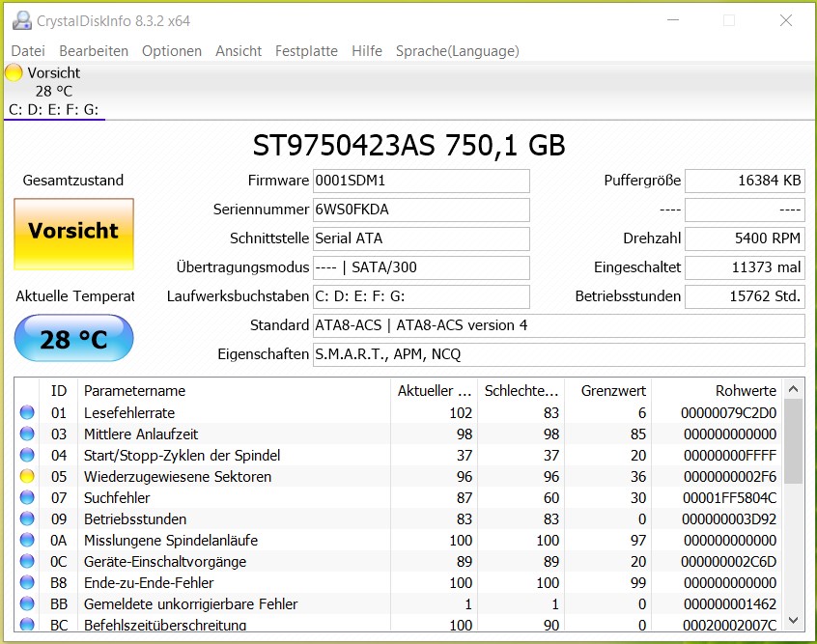Click the Betriebsstunden field 15762 Std.
Screen dimensions: 817x644
point(745,296)
